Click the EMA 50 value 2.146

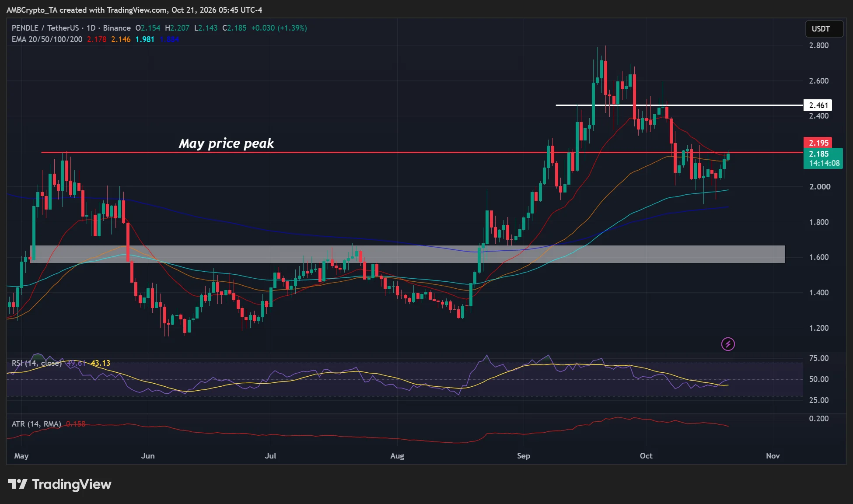click(x=121, y=39)
